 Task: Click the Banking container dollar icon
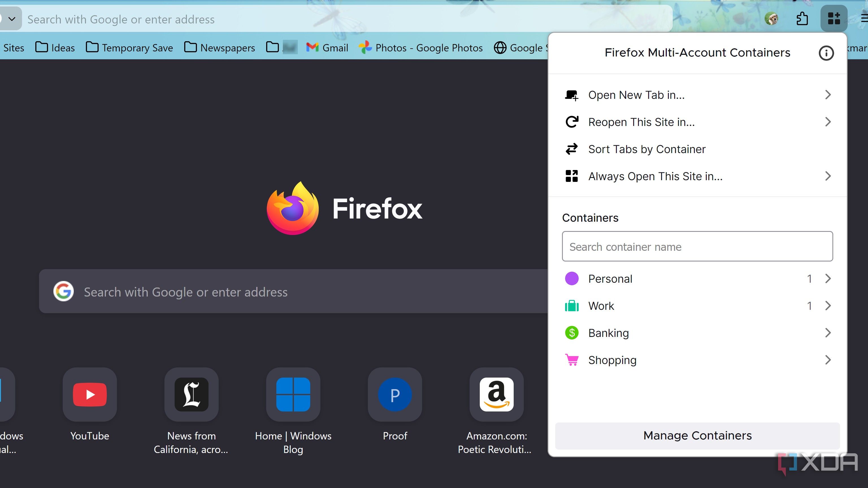click(x=572, y=333)
